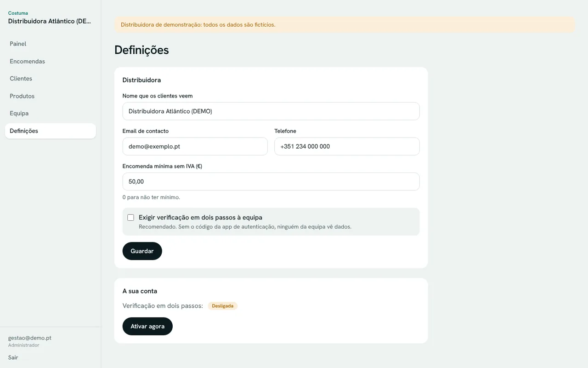588x368 pixels.
Task: Click the 'Verificação em dois passos:' label
Action: point(163,306)
